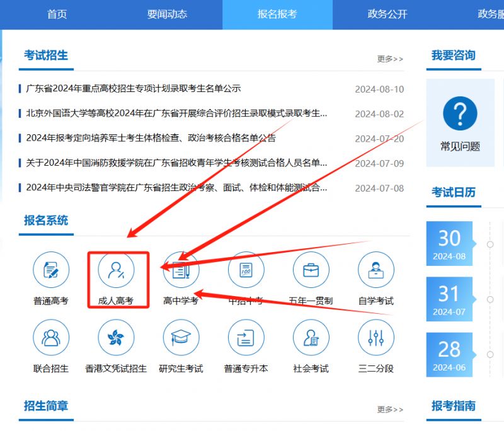
Task: Open 2024年报考定向培养军士 announcement
Action: click(151, 138)
